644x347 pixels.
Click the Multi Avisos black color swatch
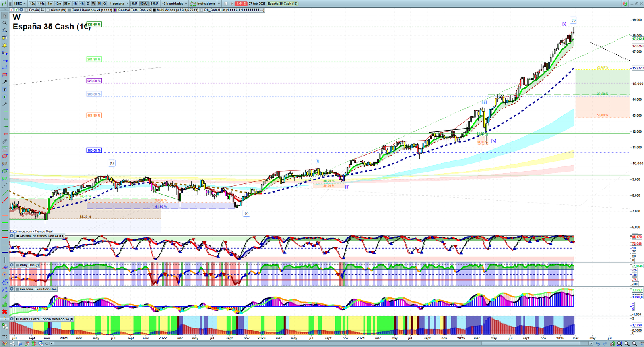(x=155, y=10)
